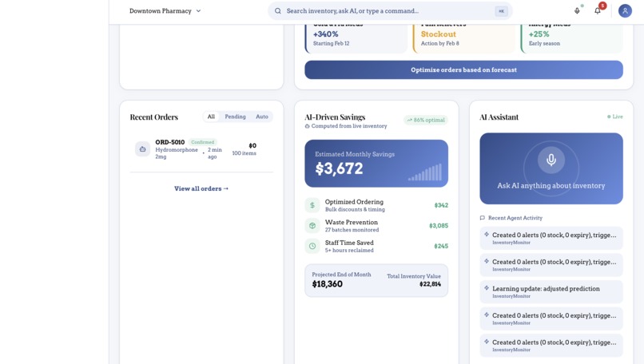This screenshot has height=364, width=644.
Task: Click sparkle icon beside Learning update entry
Action: click(487, 288)
